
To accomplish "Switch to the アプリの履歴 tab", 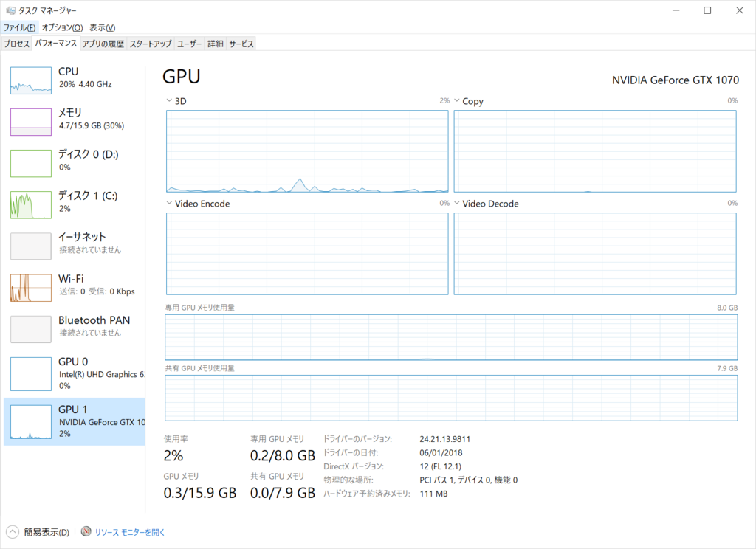I will 103,44.
